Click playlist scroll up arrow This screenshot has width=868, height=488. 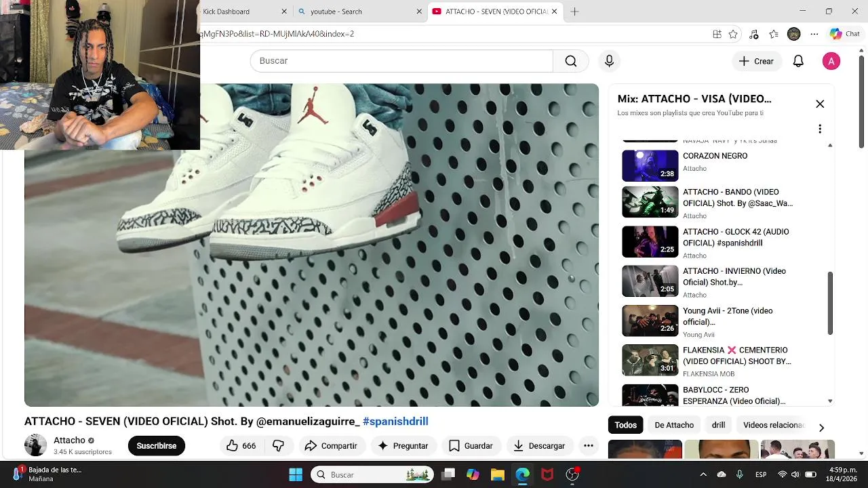(x=830, y=145)
